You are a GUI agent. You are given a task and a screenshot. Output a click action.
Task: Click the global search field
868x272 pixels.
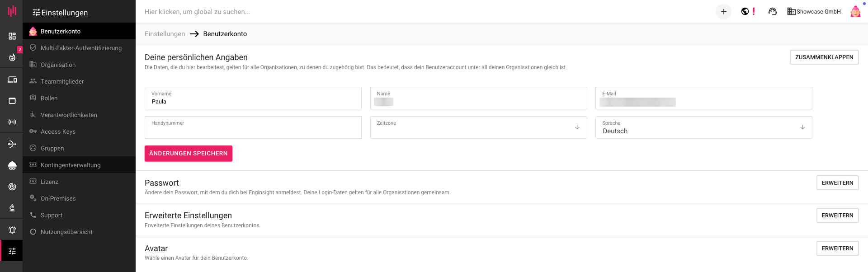point(316,12)
